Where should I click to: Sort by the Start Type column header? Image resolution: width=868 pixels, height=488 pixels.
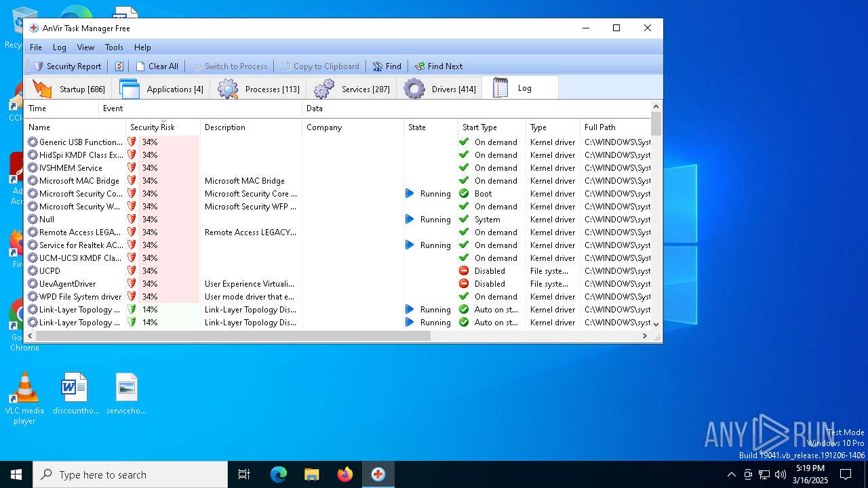pos(492,127)
